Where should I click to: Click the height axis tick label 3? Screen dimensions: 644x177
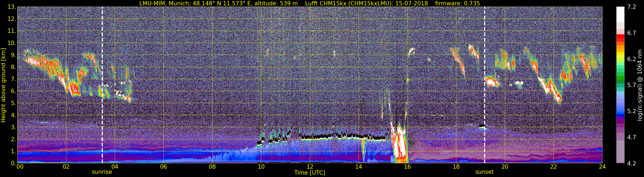tap(13, 127)
